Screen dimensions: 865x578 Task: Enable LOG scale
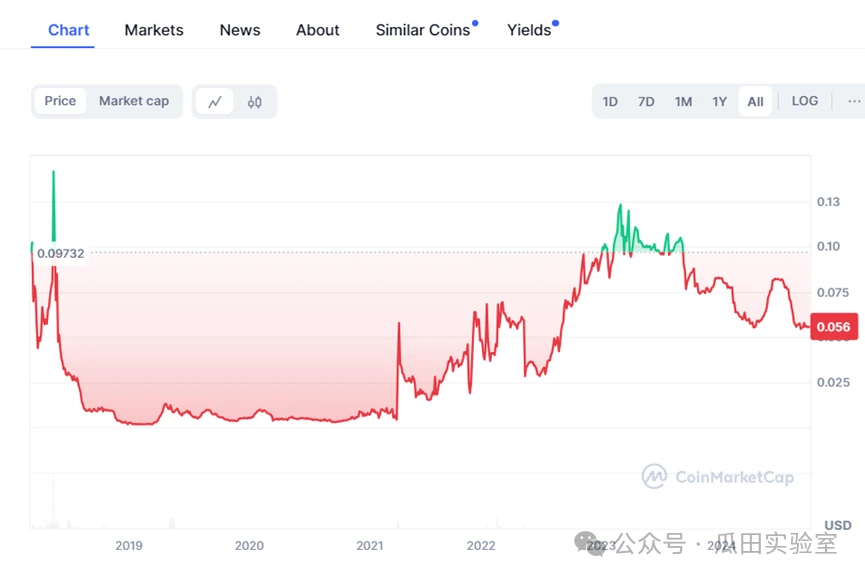[x=804, y=101]
